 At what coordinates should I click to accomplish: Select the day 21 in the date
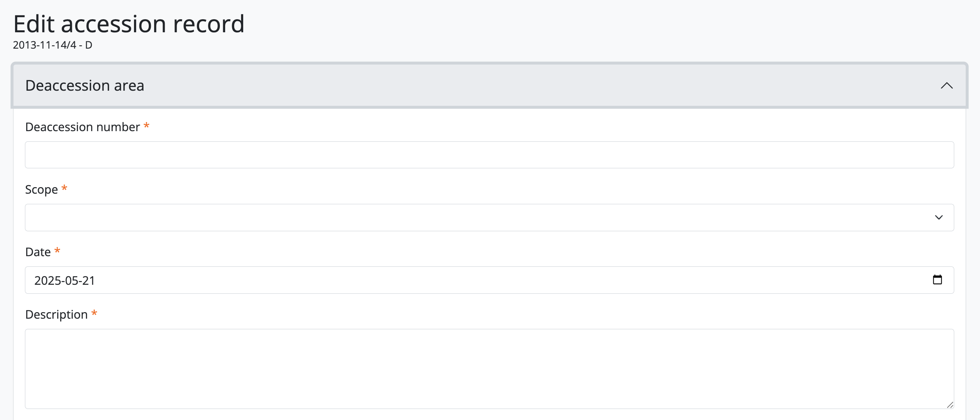[89, 281]
